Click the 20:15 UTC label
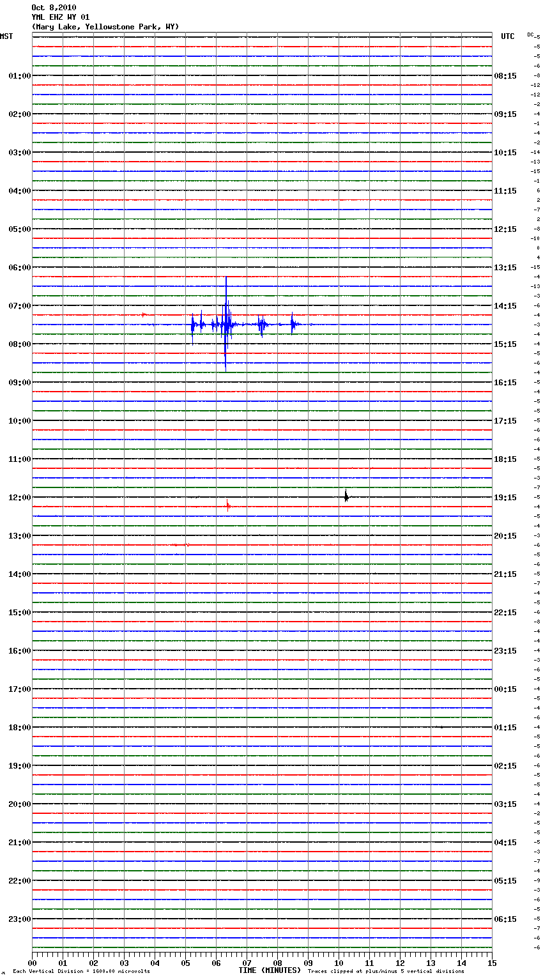This screenshot has height=980, width=543. [505, 536]
